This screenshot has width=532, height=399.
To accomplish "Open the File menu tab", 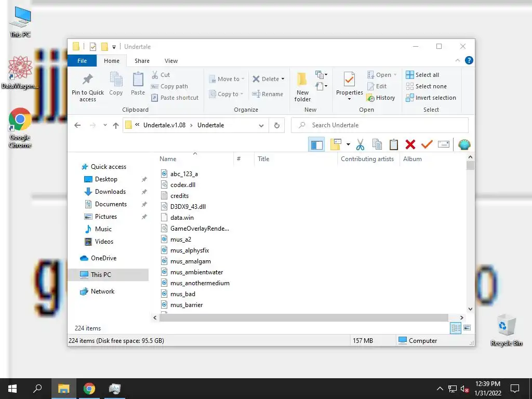I will tap(82, 61).
